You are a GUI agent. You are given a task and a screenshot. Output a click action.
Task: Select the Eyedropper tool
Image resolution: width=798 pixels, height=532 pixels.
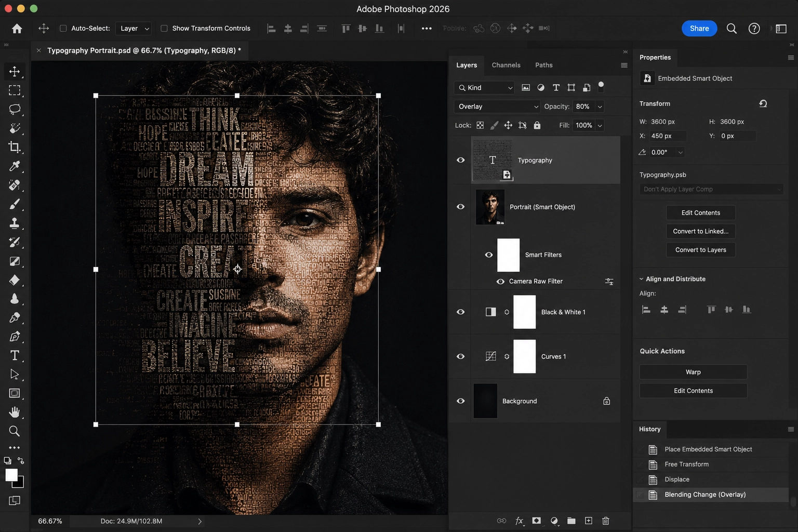coord(15,166)
